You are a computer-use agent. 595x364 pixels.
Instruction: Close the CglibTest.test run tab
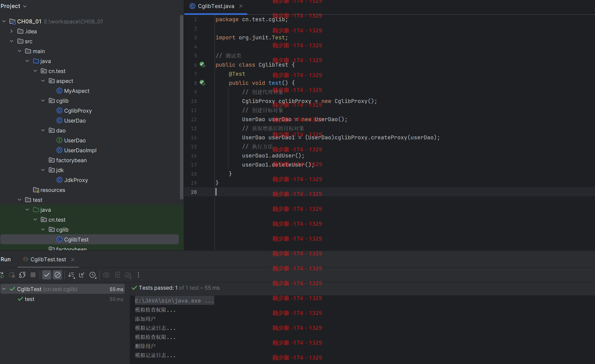click(x=73, y=260)
